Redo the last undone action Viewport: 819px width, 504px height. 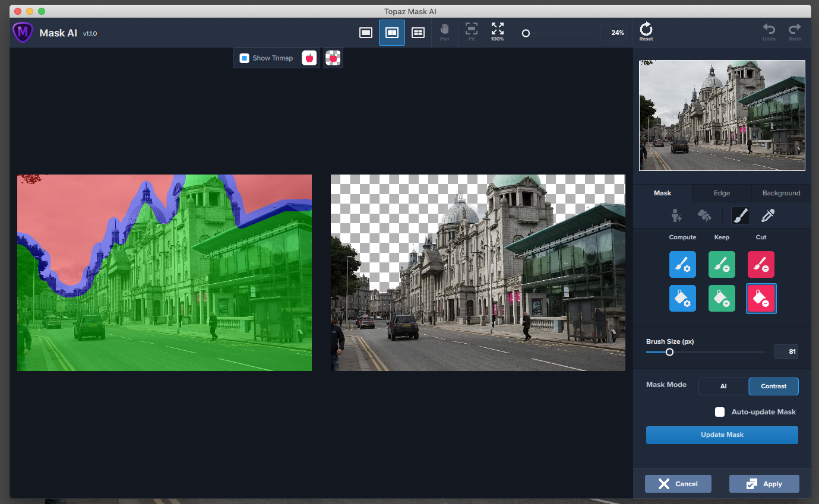795,32
